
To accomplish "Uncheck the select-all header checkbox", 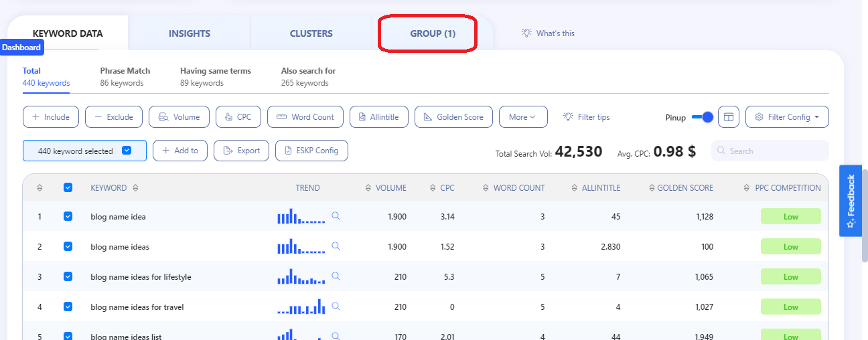I will pyautogui.click(x=68, y=188).
